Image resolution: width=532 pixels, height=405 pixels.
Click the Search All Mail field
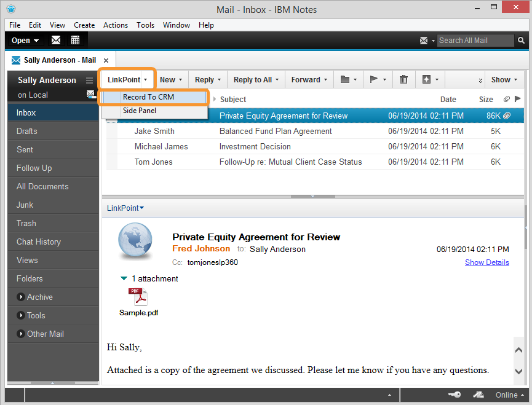pos(475,41)
